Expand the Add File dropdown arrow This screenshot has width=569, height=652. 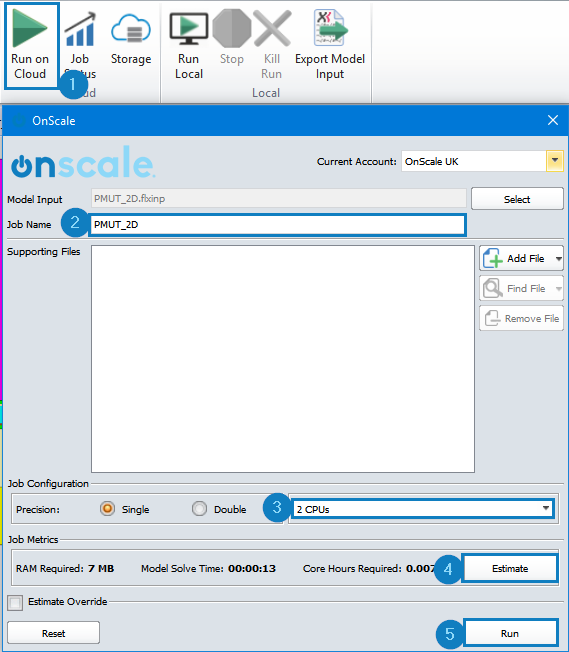[x=559, y=259]
